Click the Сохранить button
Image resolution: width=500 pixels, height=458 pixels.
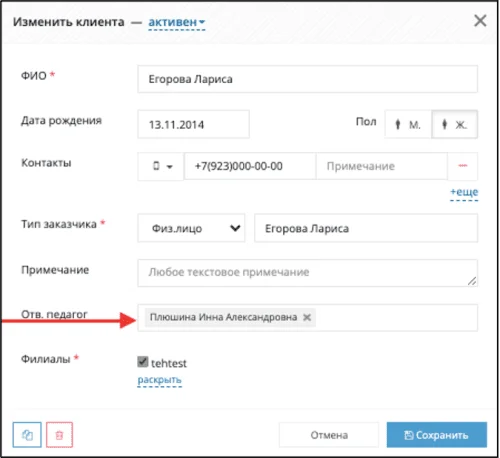[437, 435]
